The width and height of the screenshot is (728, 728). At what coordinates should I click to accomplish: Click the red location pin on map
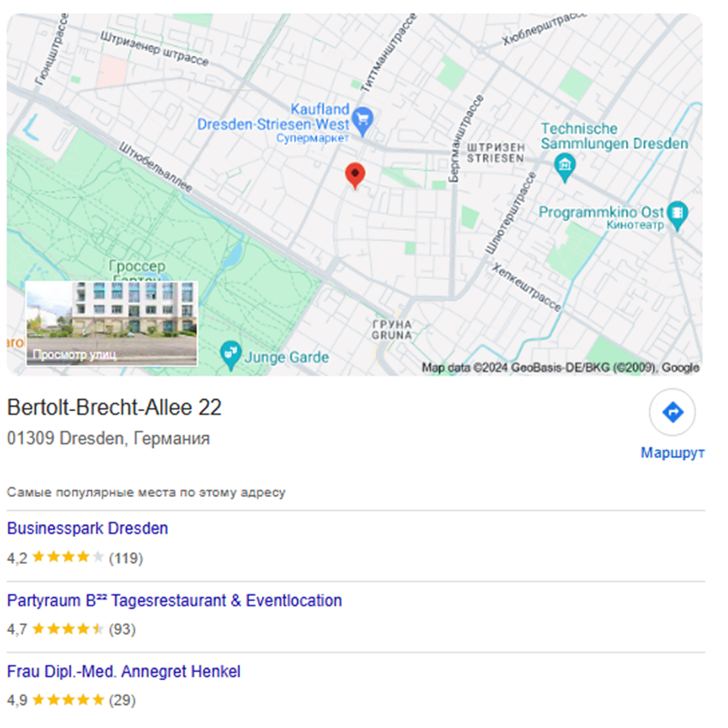coord(355,176)
